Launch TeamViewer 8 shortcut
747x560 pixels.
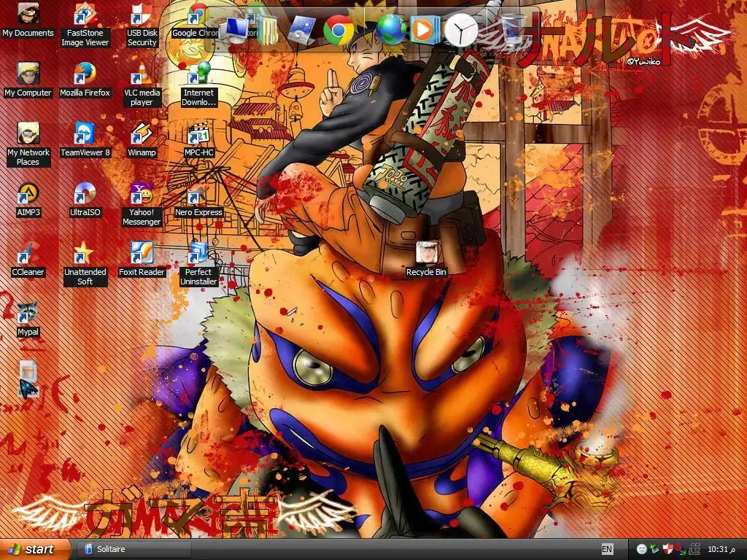(85, 140)
